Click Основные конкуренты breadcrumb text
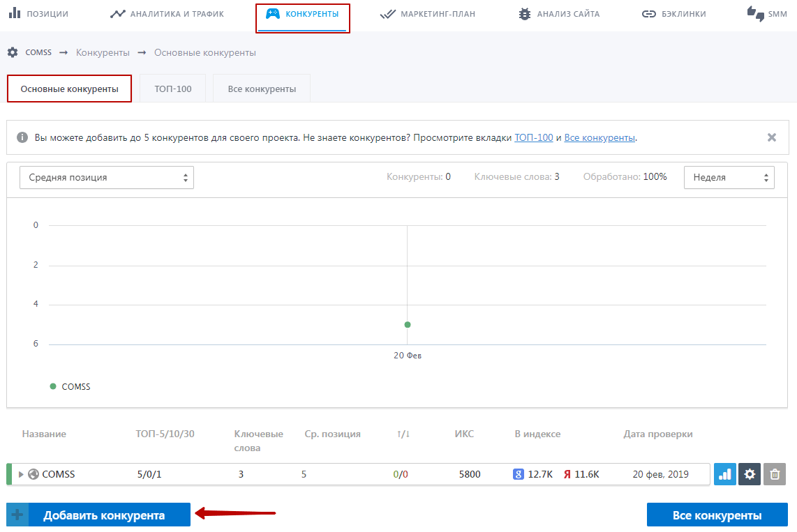Image resolution: width=797 pixels, height=532 pixels. [205, 53]
